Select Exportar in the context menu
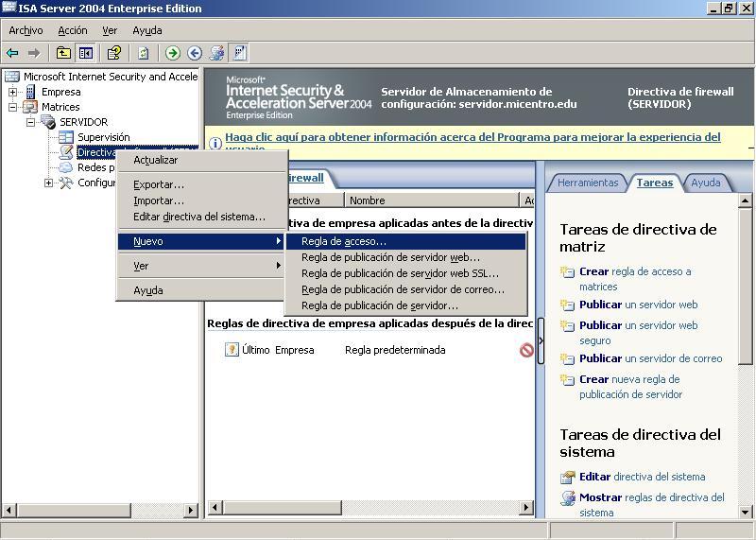This screenshot has height=540, width=756. click(x=159, y=184)
